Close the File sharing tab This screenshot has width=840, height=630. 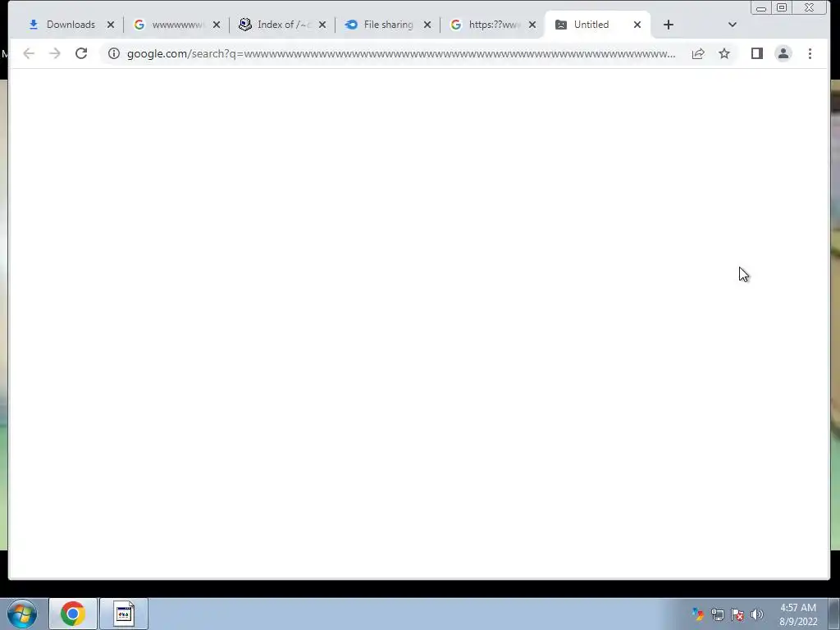(427, 25)
